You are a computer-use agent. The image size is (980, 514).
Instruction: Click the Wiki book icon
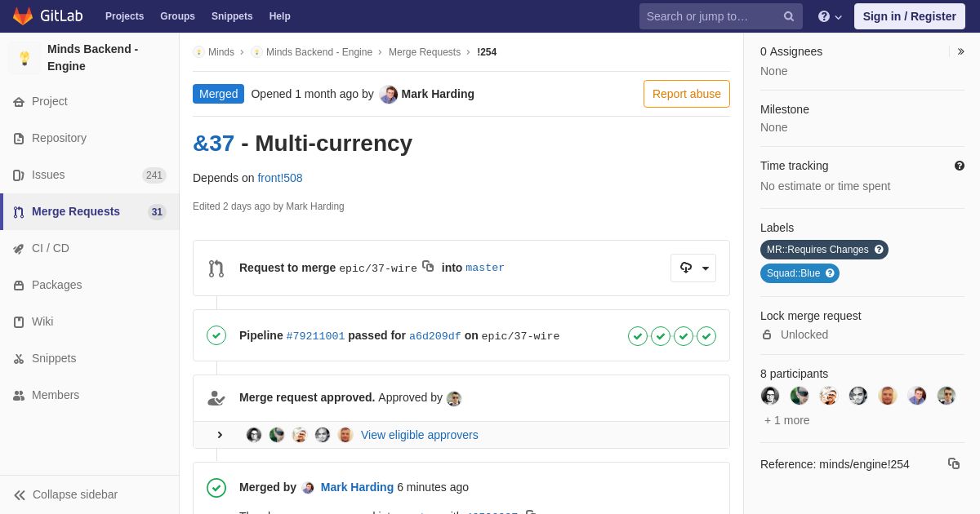point(19,322)
